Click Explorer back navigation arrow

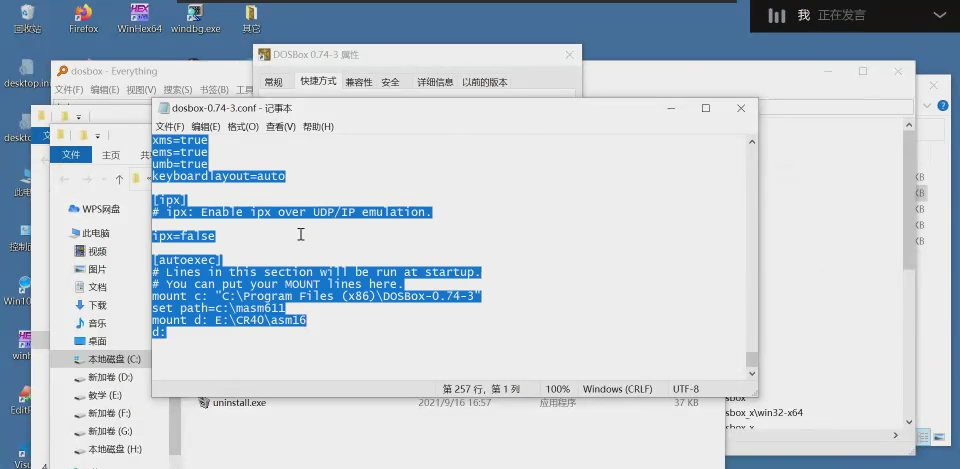[x=64, y=179]
